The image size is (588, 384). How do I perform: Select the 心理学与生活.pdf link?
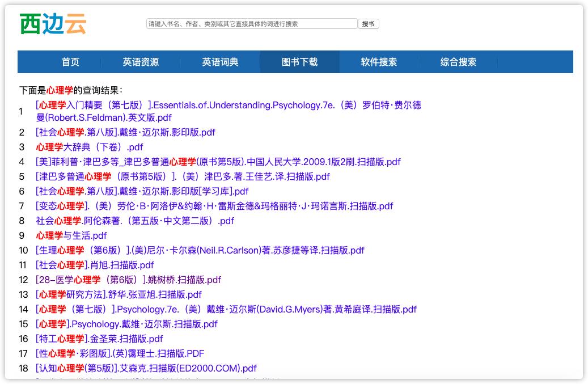tap(71, 235)
